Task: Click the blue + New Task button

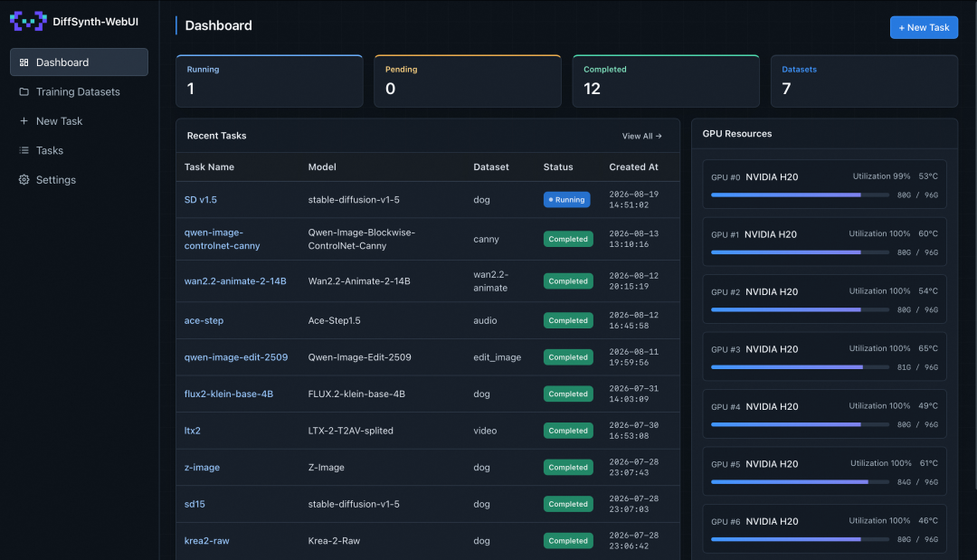Action: coord(924,27)
